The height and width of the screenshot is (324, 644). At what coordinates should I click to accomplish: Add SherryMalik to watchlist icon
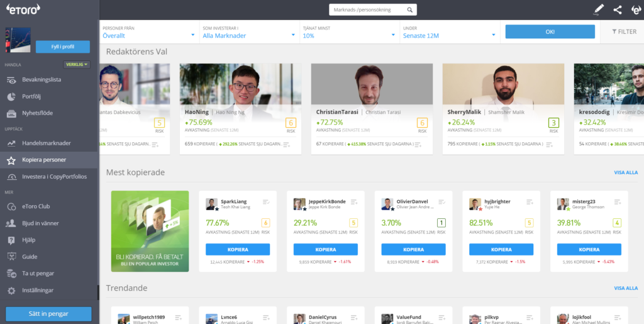click(549, 145)
